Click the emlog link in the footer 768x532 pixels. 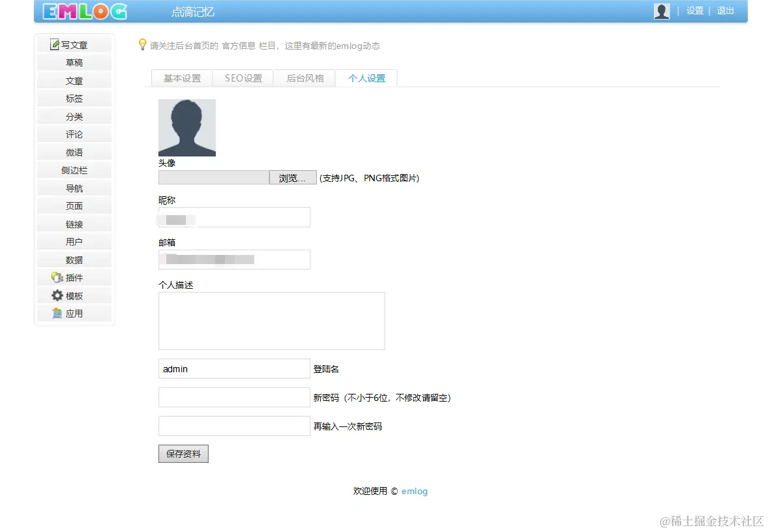click(415, 491)
